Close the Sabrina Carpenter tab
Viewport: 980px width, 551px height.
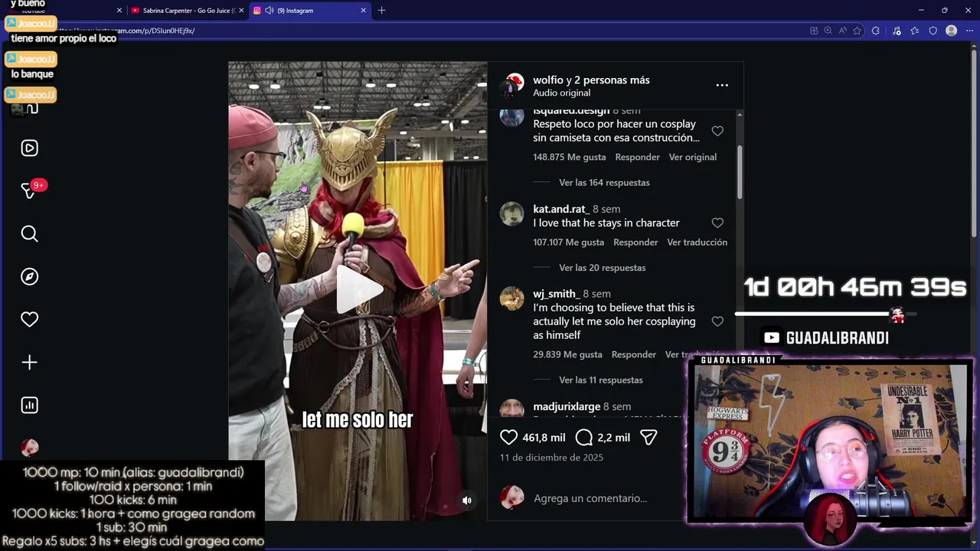pos(241,10)
